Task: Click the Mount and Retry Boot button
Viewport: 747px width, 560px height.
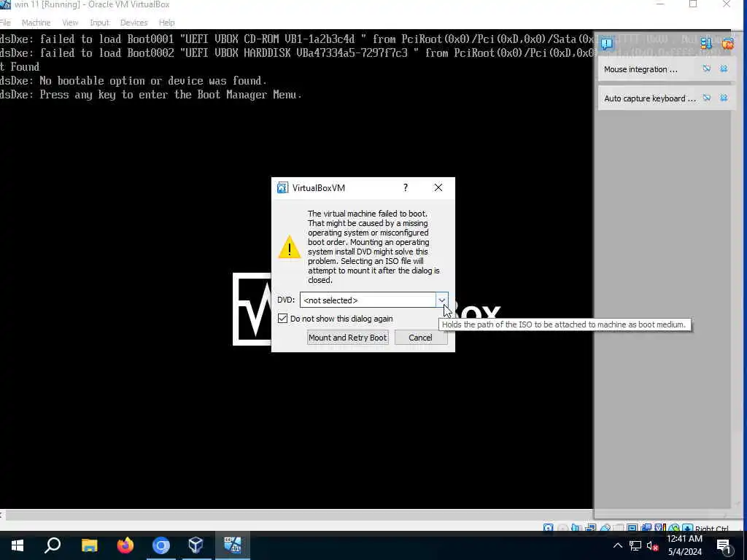Action: coord(347,338)
